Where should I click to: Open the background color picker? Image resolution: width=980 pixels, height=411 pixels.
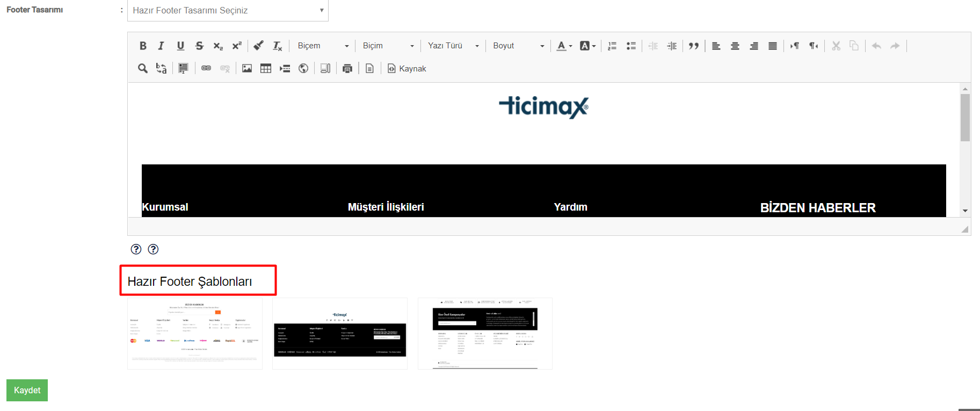588,46
